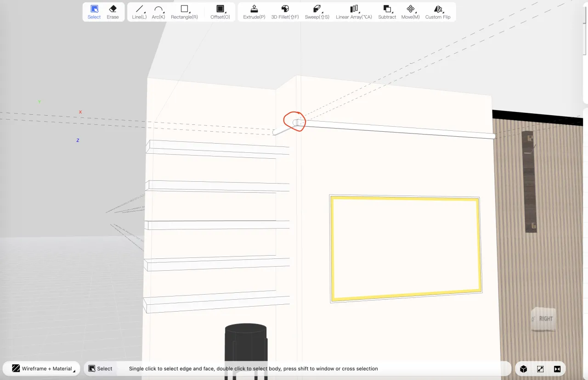Select the Extrude tool
Viewport: 588px width, 380px height.
(254, 12)
